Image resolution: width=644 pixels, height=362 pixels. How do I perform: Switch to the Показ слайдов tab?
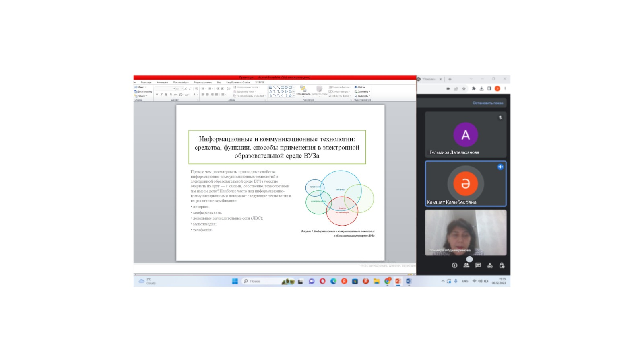[x=181, y=82]
